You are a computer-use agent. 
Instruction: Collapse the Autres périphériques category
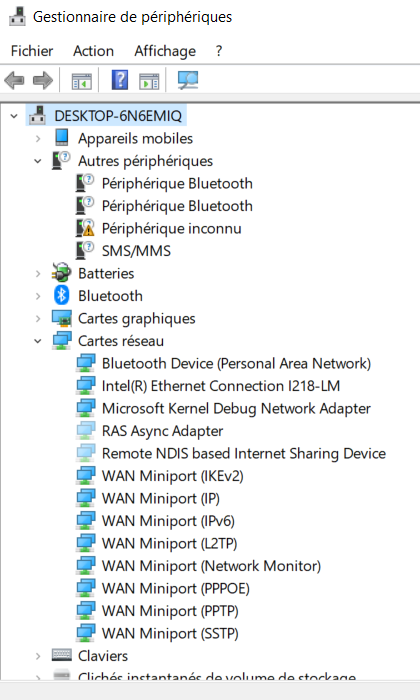point(38,161)
